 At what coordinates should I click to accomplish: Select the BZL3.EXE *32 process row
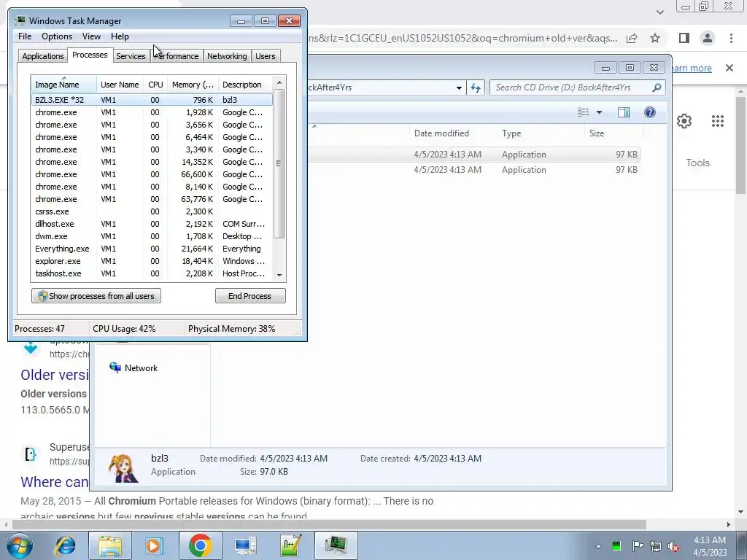[x=152, y=99]
